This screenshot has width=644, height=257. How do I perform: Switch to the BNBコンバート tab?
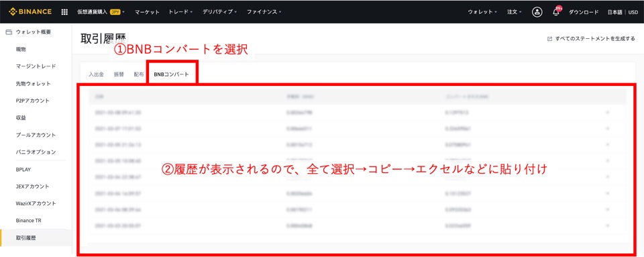click(172, 74)
